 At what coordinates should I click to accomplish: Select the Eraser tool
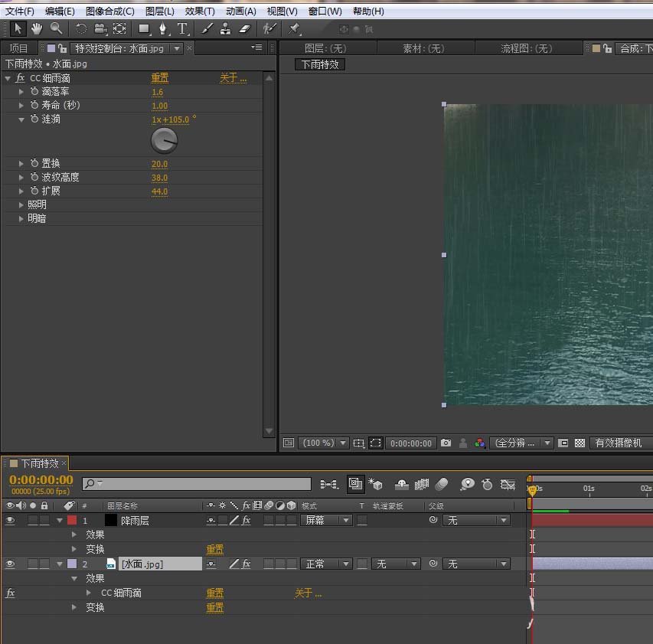(x=244, y=28)
